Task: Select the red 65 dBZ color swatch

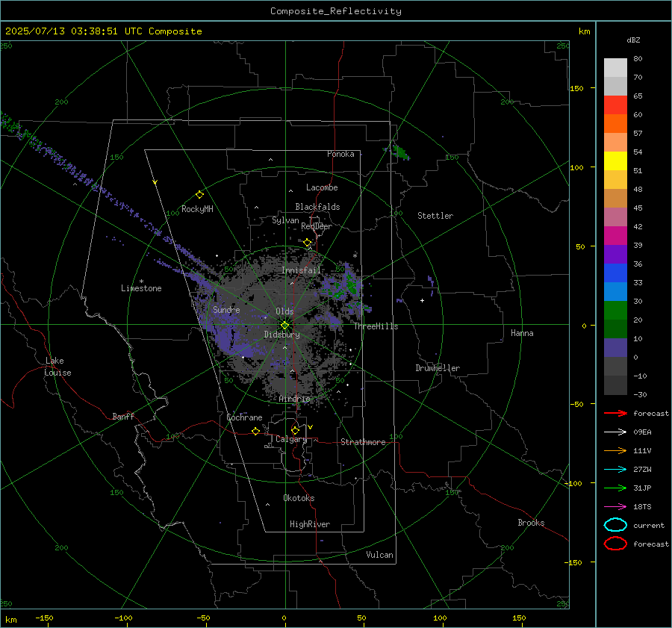Action: 615,105
